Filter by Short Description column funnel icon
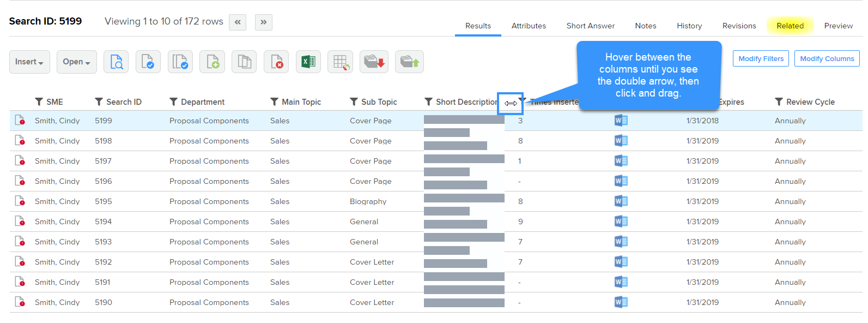 428,101
